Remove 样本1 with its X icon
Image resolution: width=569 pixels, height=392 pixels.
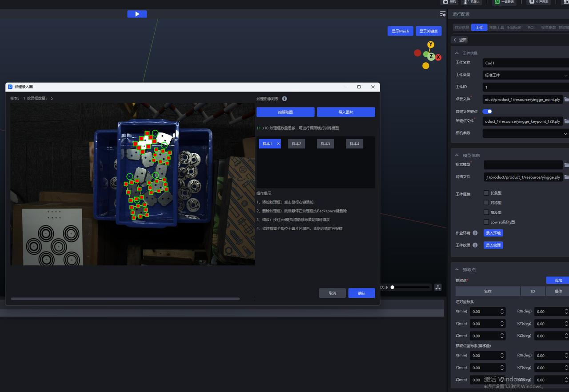click(278, 144)
